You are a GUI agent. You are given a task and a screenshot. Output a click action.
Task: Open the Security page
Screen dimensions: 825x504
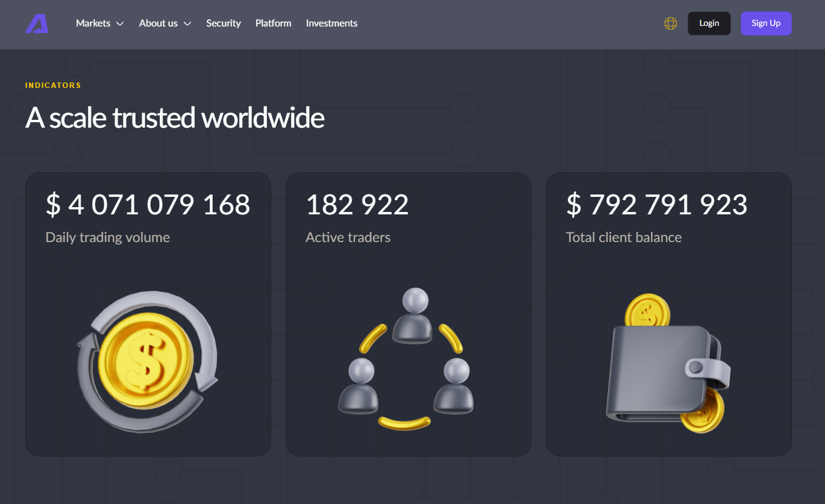(x=223, y=23)
